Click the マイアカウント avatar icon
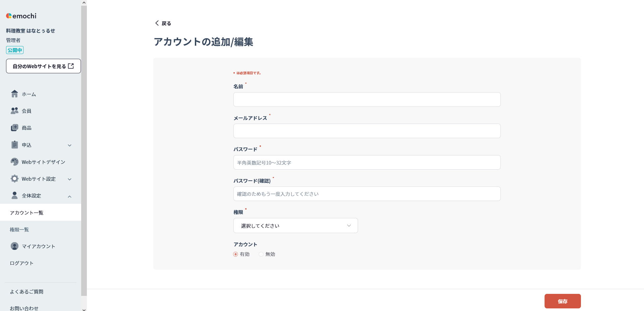 pyautogui.click(x=14, y=246)
